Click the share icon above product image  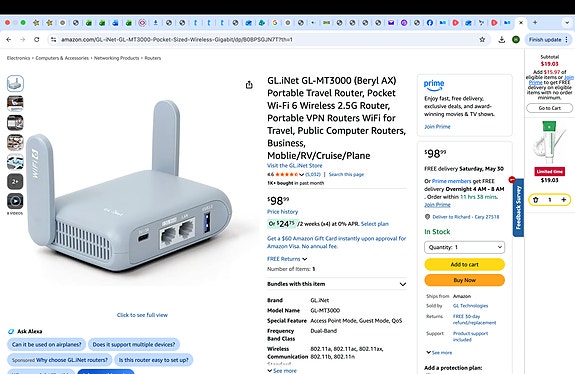(249, 85)
